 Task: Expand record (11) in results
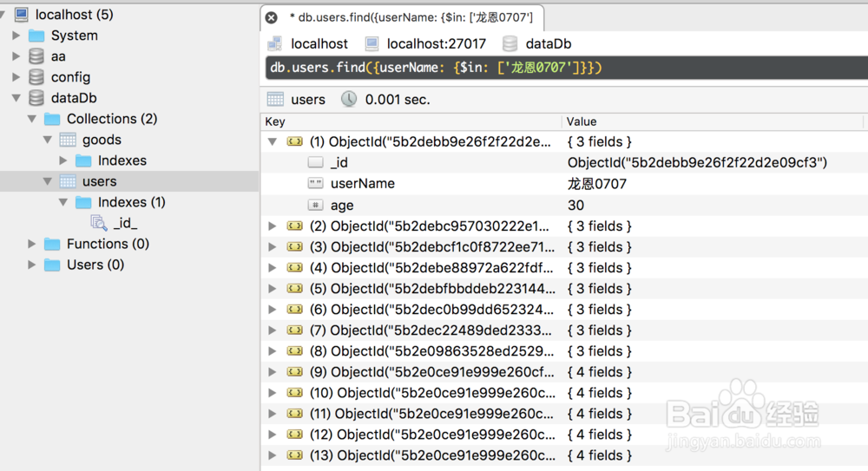pos(273,414)
